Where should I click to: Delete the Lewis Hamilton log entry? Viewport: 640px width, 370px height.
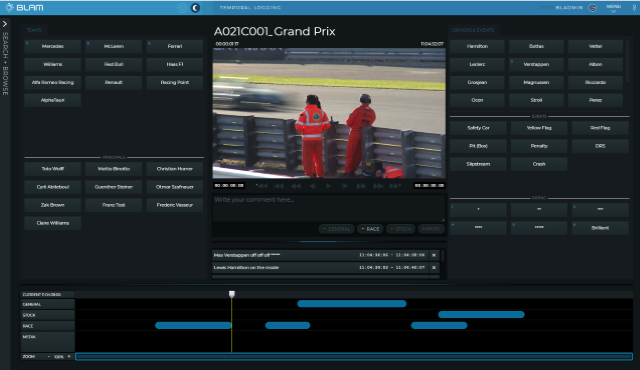pyautogui.click(x=434, y=268)
